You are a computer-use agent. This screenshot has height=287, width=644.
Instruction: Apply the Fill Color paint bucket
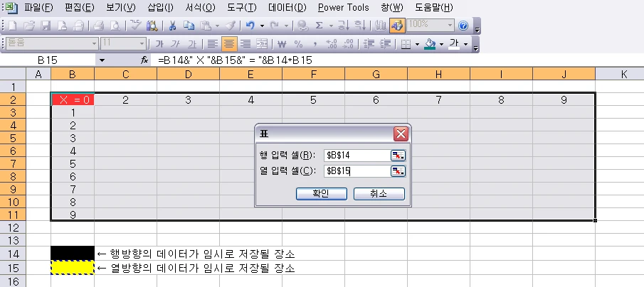pyautogui.click(x=430, y=44)
